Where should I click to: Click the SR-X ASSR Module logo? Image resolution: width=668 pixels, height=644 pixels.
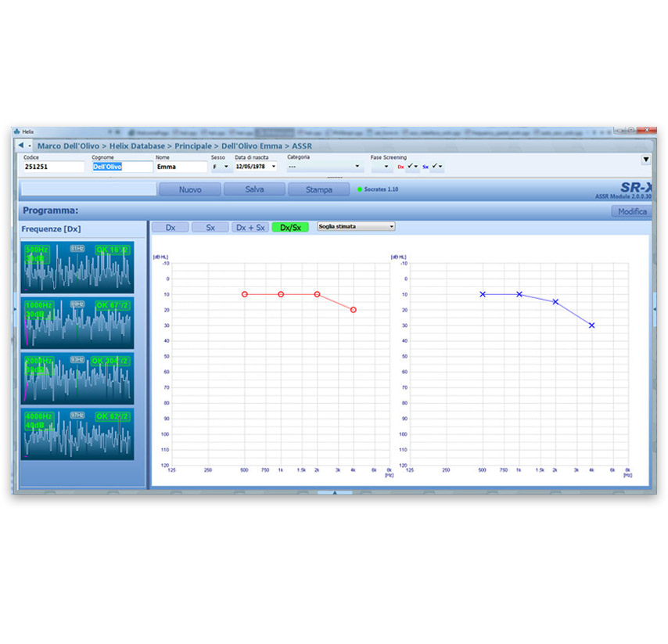click(624, 190)
